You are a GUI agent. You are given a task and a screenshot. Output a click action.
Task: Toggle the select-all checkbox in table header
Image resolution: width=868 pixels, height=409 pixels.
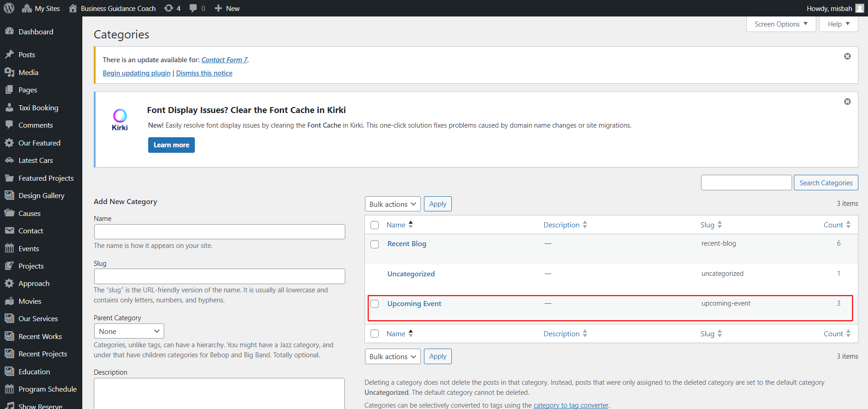click(375, 225)
